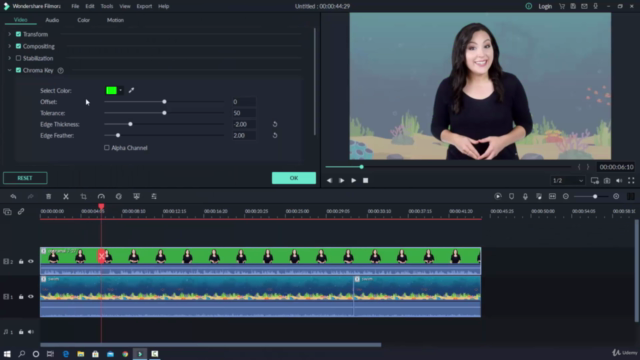Step back one frame in preview

[329, 180]
